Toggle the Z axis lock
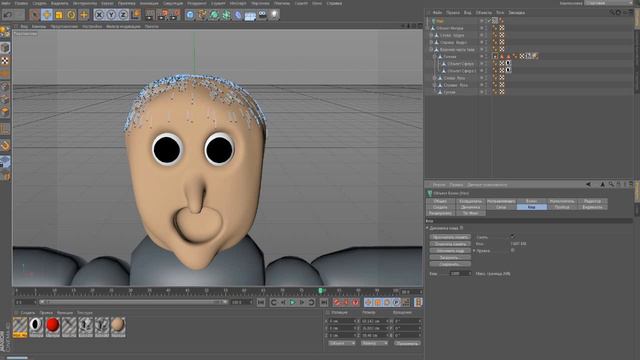 [123, 15]
